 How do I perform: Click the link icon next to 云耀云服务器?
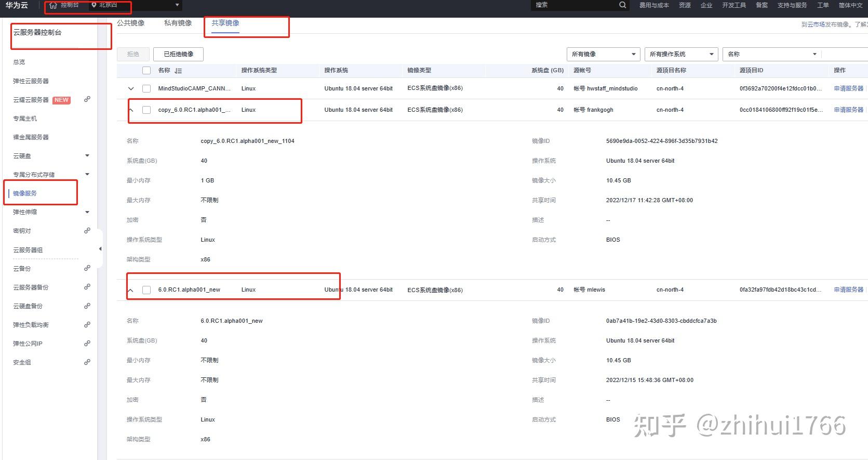click(87, 99)
